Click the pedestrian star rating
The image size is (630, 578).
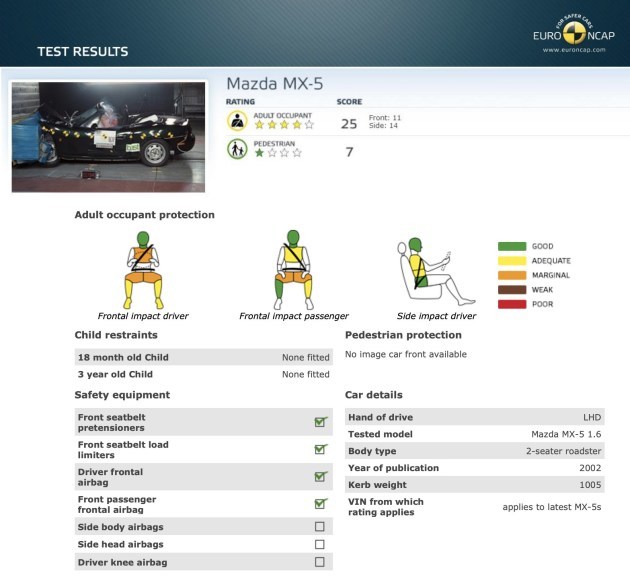[278, 153]
